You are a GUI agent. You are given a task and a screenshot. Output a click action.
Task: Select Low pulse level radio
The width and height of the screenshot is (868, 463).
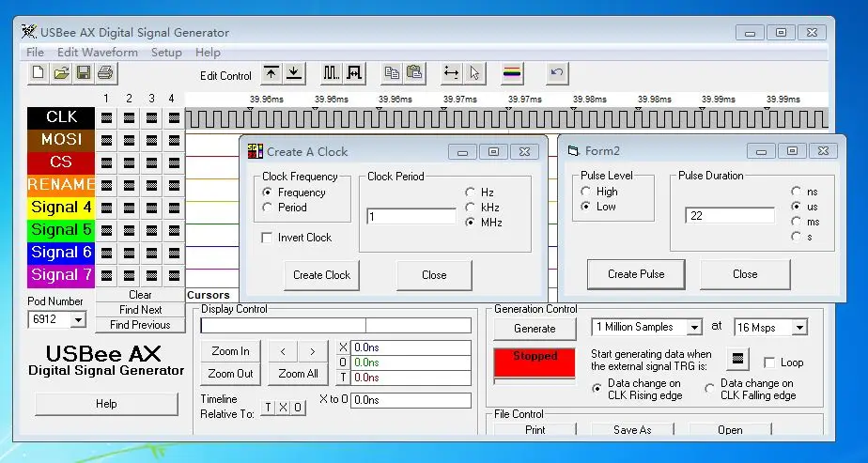tap(585, 207)
